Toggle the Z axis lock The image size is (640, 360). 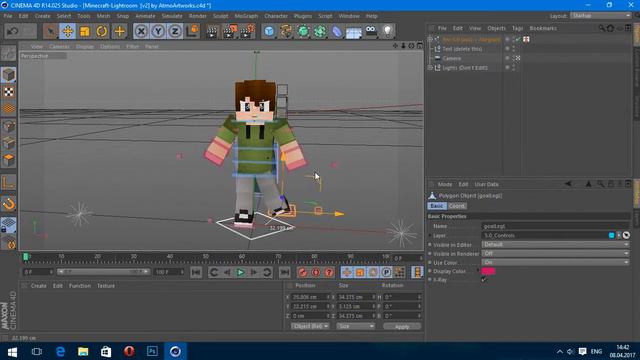tap(175, 31)
